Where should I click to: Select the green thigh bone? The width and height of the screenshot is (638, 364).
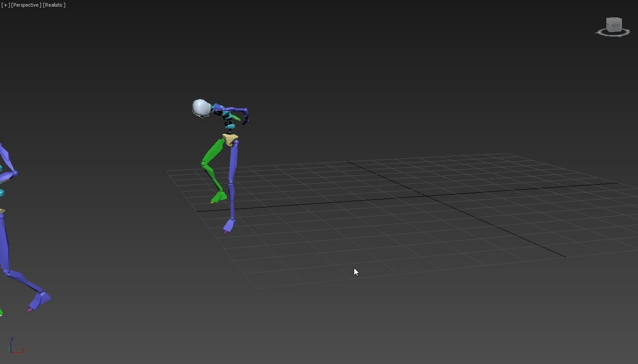tap(213, 151)
